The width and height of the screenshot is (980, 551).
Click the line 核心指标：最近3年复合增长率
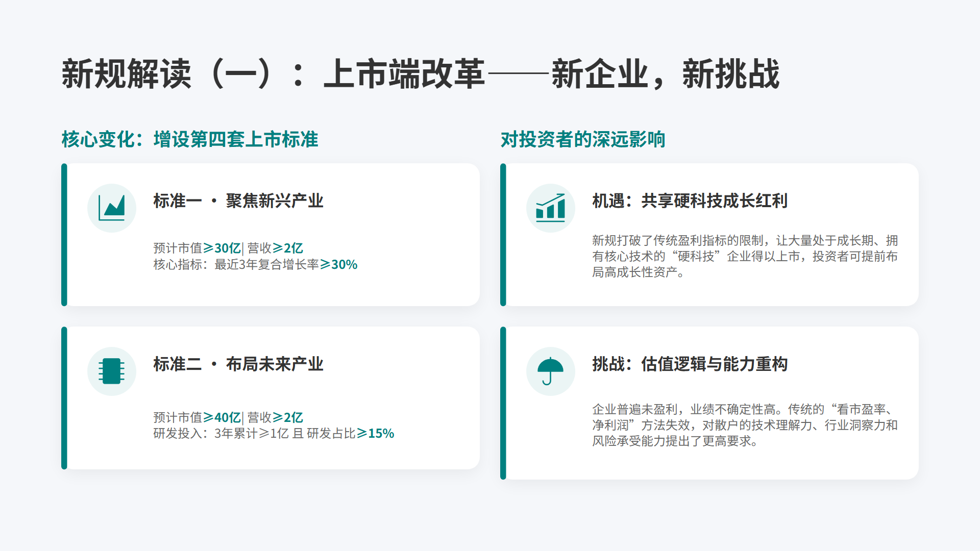pos(236,265)
